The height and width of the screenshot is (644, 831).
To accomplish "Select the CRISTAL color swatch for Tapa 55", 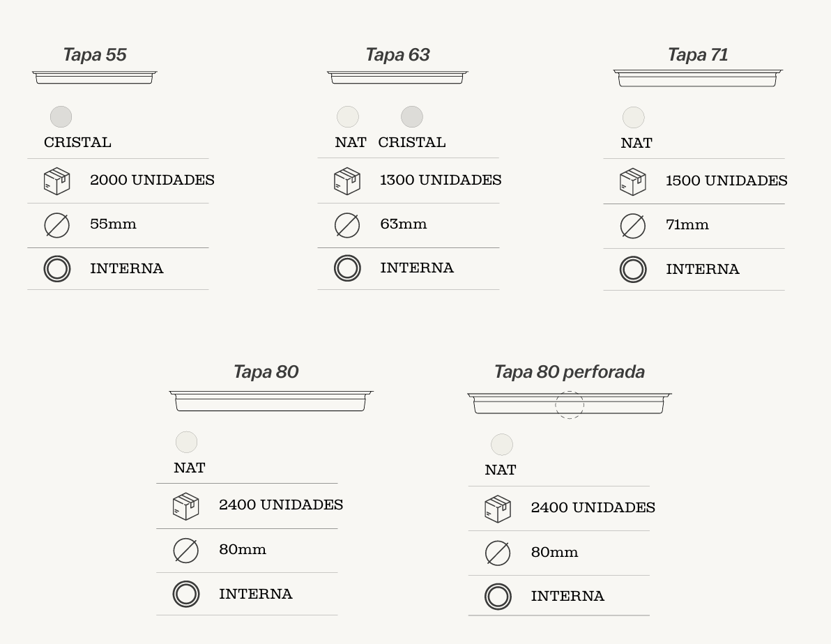I will (61, 117).
